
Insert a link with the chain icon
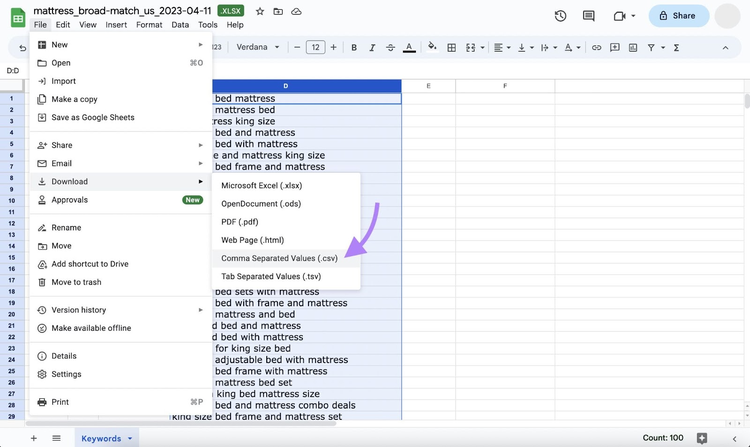click(x=596, y=47)
